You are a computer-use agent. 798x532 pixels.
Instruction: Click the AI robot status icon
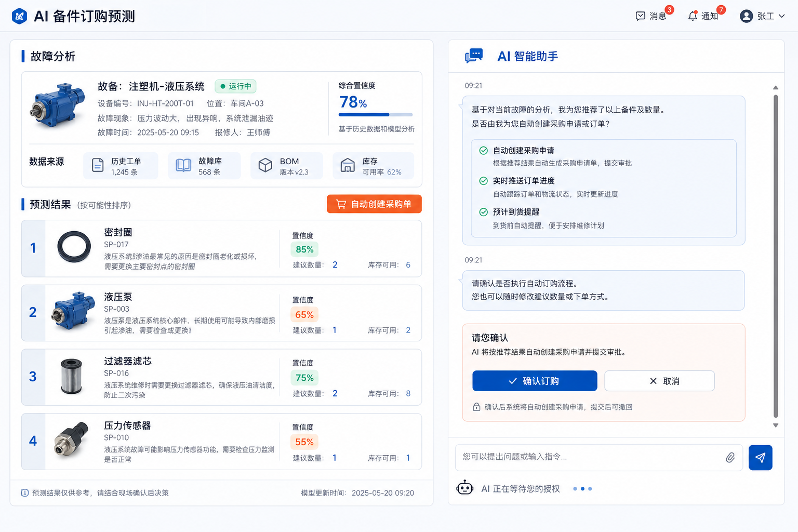click(x=465, y=488)
